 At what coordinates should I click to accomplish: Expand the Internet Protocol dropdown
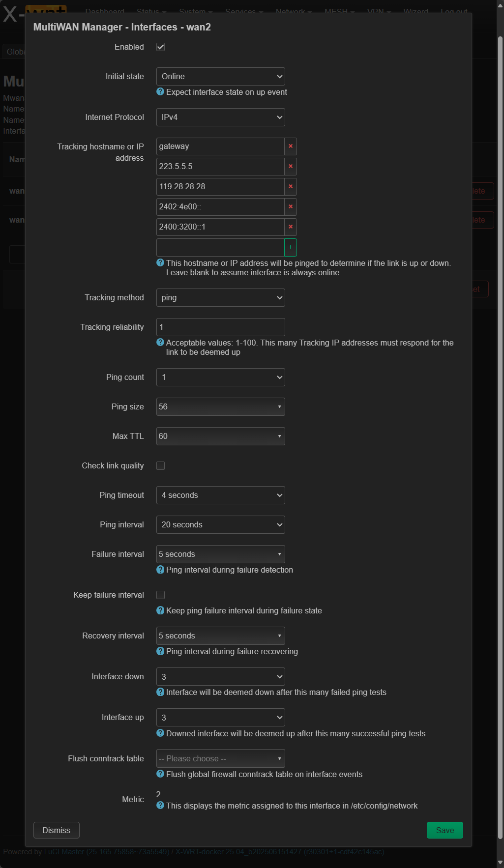point(221,117)
